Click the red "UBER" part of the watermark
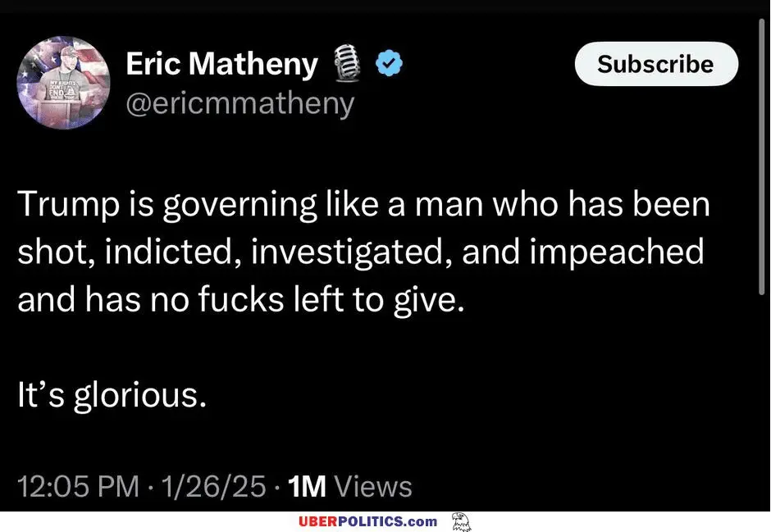 (317, 522)
